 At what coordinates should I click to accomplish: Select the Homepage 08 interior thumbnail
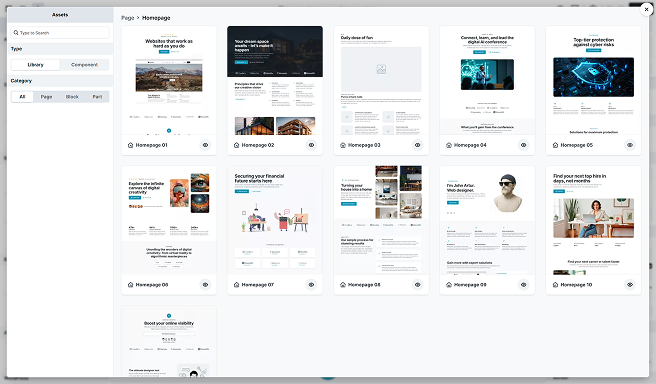tap(381, 220)
